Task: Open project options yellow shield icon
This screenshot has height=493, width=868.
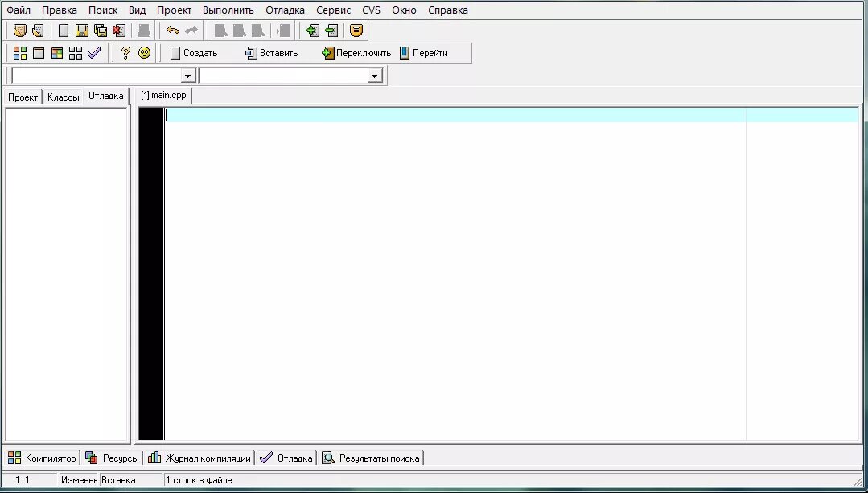Action: coord(356,31)
